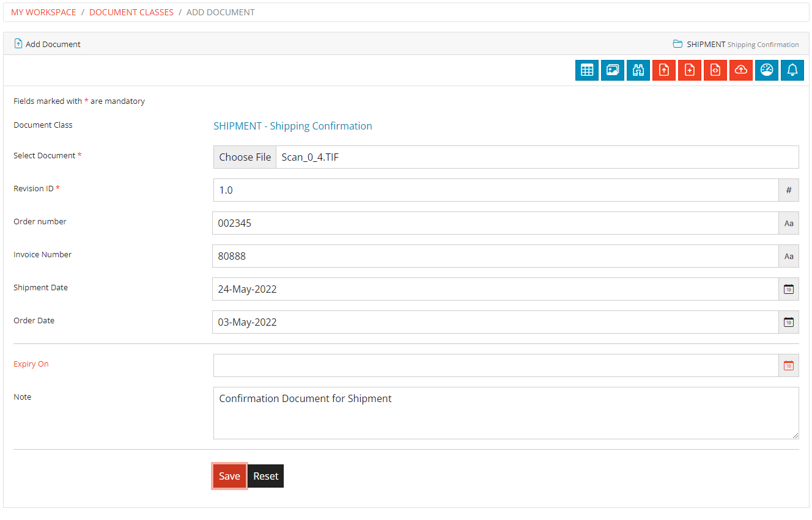812x520 pixels.
Task: Go to MY WORKSPACE breadcrumb
Action: point(43,12)
